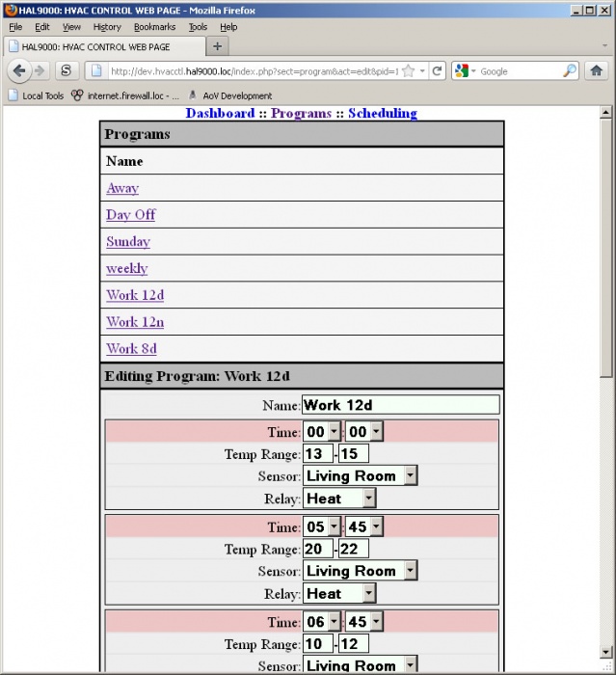Open hour dropdown showing 00
Image resolution: width=616 pixels, height=675 pixels.
[x=322, y=432]
